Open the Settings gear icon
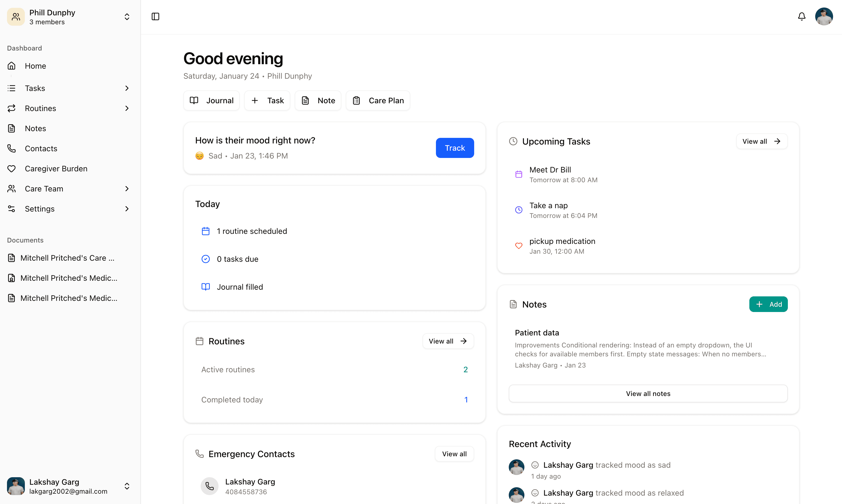 [x=11, y=208]
